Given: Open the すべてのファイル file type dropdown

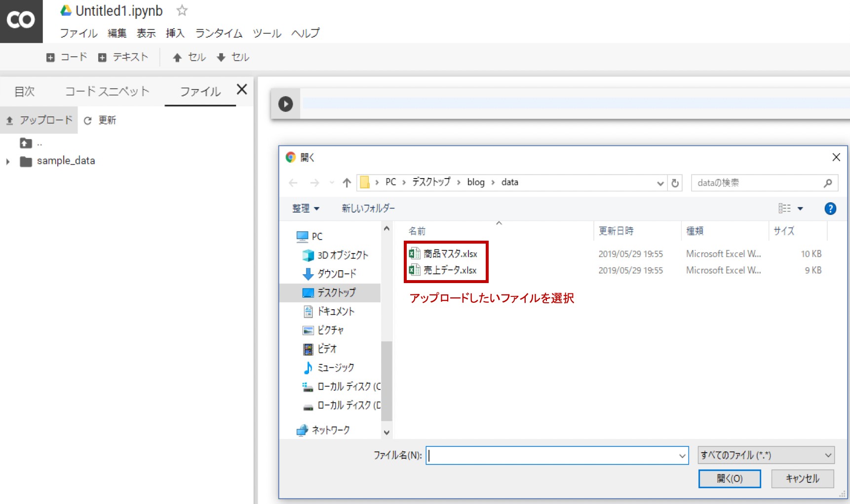Looking at the screenshot, I should tap(766, 455).
